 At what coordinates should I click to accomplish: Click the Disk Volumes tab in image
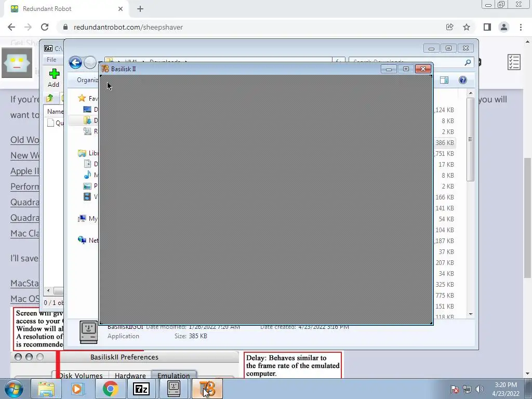tap(81, 375)
